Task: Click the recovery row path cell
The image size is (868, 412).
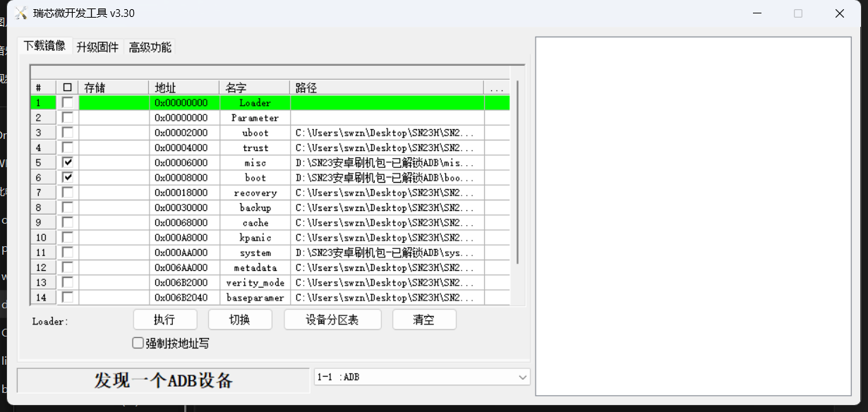Action: [386, 193]
